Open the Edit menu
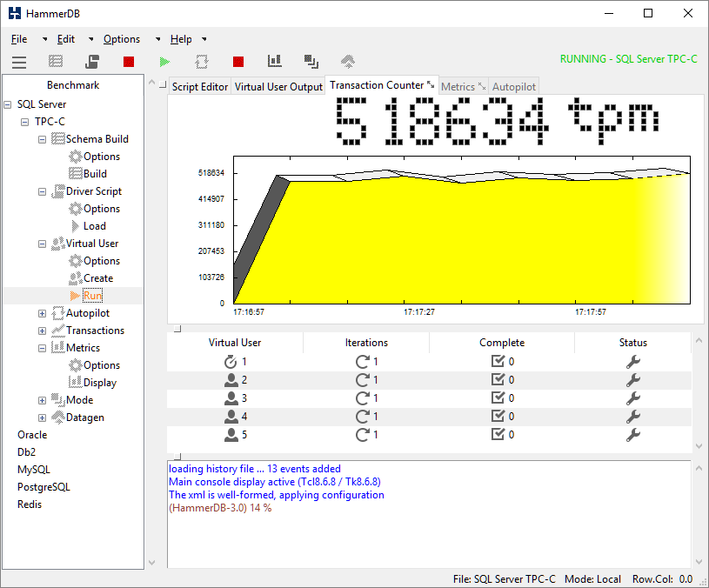The height and width of the screenshot is (588, 709). pos(65,39)
